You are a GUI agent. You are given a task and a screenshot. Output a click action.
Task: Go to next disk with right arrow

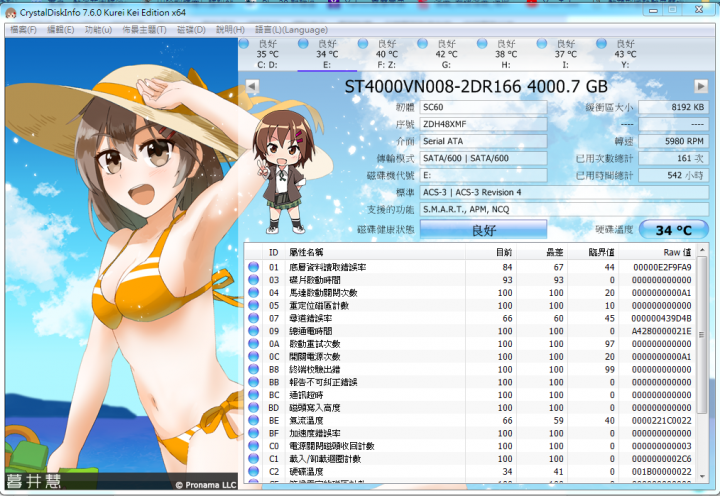pyautogui.click(x=701, y=86)
